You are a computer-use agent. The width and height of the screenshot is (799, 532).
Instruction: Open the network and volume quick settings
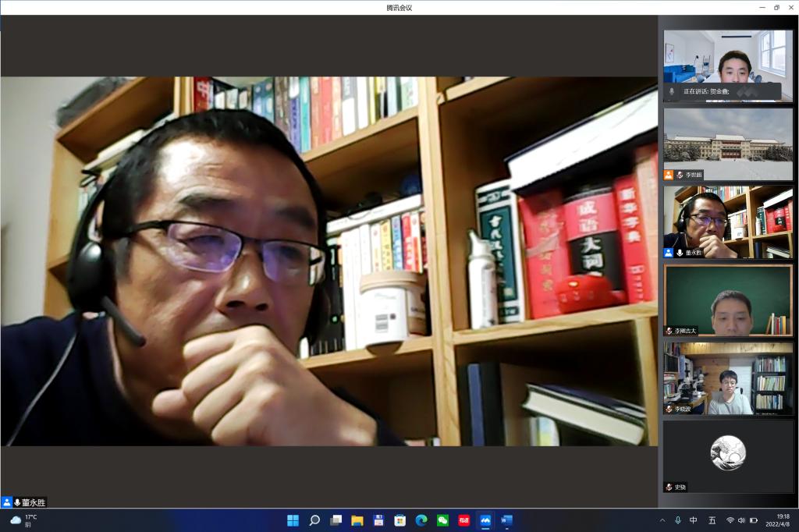tap(741, 520)
